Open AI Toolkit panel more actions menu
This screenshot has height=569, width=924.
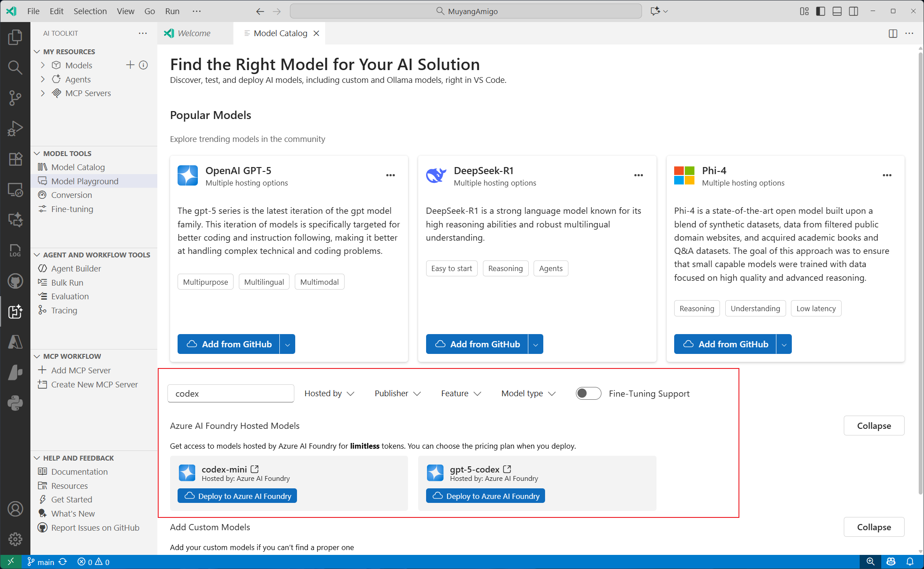coord(143,33)
